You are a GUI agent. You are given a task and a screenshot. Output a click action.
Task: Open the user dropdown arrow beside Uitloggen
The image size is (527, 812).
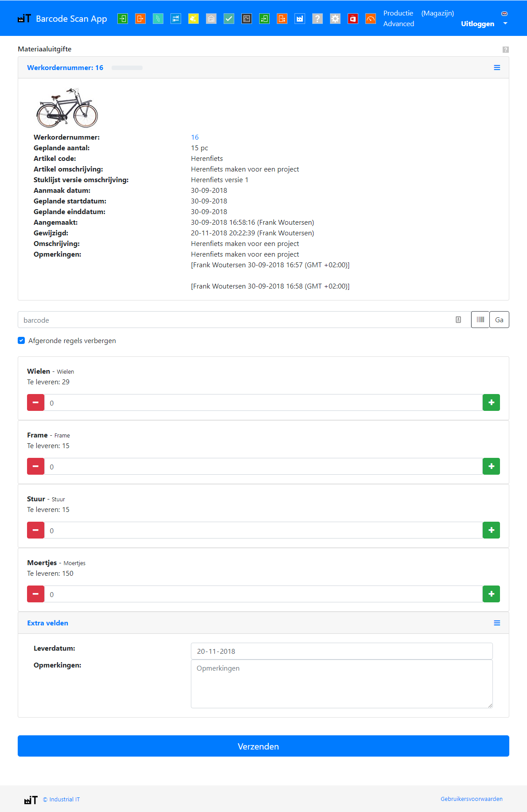pos(505,23)
